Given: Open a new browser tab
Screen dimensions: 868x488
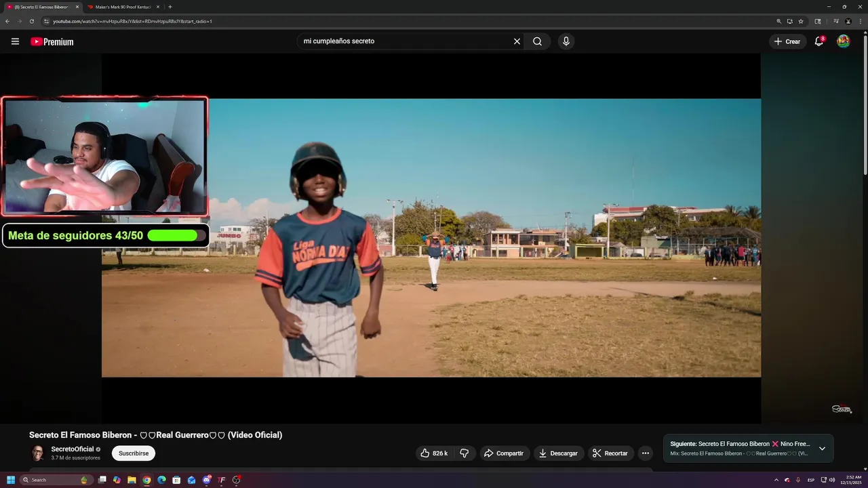Looking at the screenshot, I should (x=170, y=7).
